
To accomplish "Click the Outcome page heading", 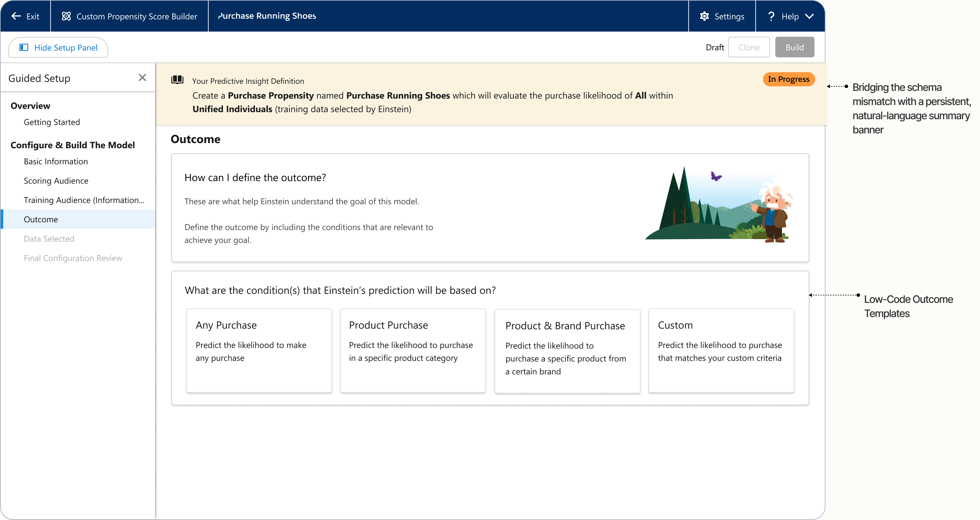I will [195, 139].
